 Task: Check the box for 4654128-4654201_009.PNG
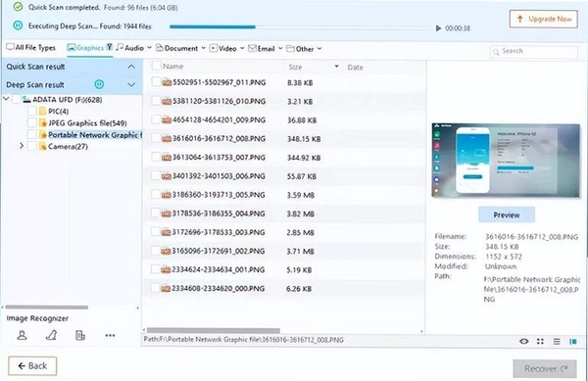[x=156, y=119]
